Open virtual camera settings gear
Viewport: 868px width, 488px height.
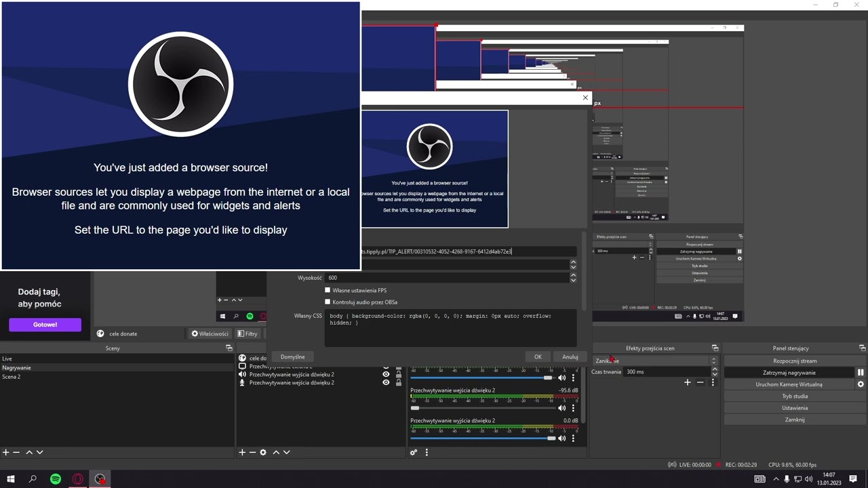point(861,384)
